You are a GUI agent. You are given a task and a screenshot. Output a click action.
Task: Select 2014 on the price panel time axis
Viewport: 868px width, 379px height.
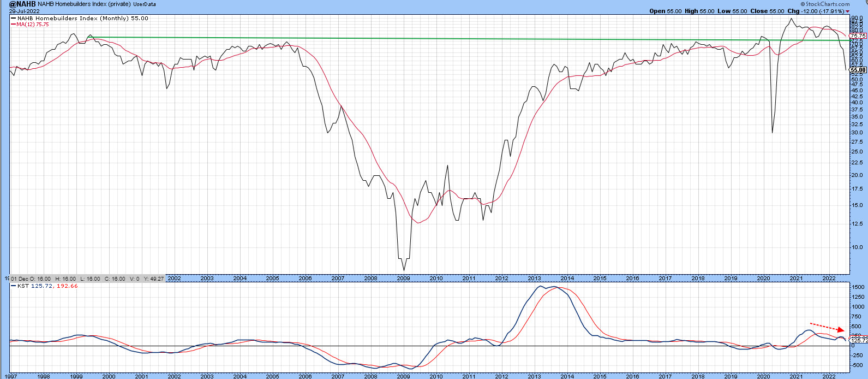[x=567, y=279]
